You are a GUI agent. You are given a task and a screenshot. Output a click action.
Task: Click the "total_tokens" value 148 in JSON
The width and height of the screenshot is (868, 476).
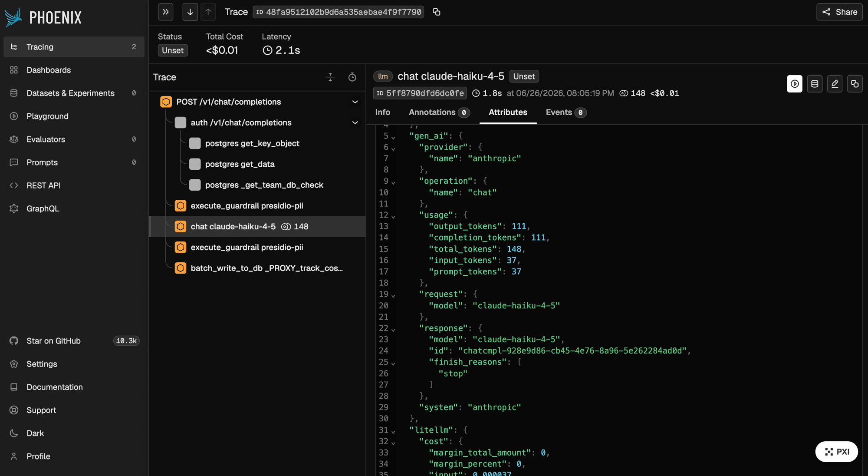click(x=514, y=249)
